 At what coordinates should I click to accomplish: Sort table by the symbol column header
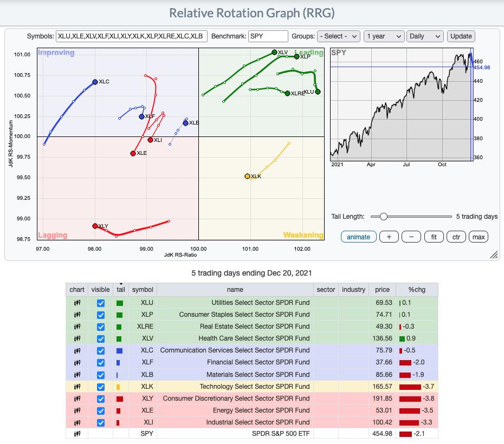[x=143, y=290]
